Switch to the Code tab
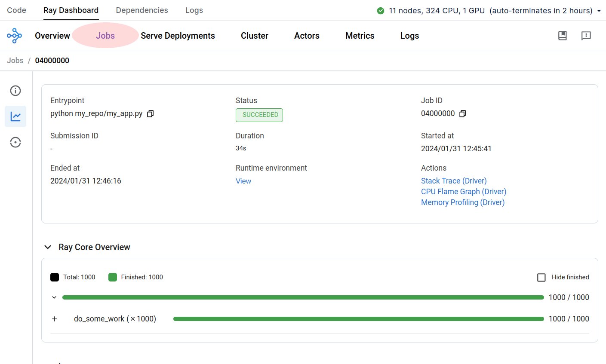 pos(16,10)
